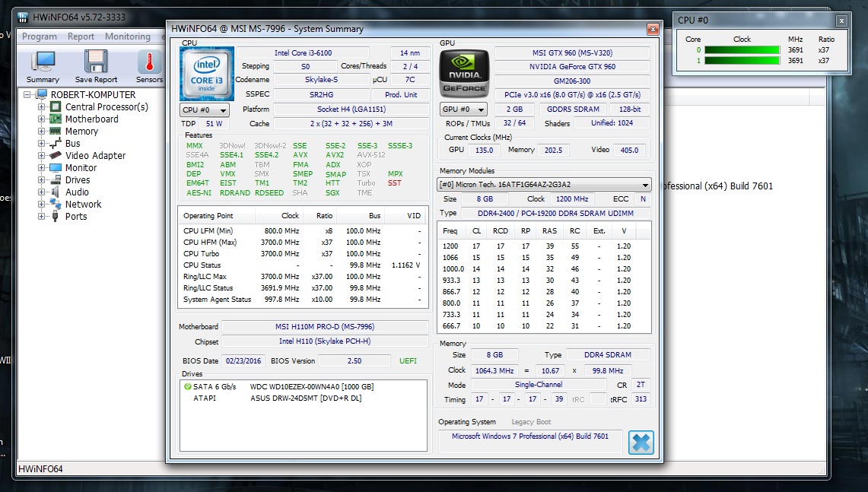Click the BIOS Date 02/23/2016 field

coord(243,361)
